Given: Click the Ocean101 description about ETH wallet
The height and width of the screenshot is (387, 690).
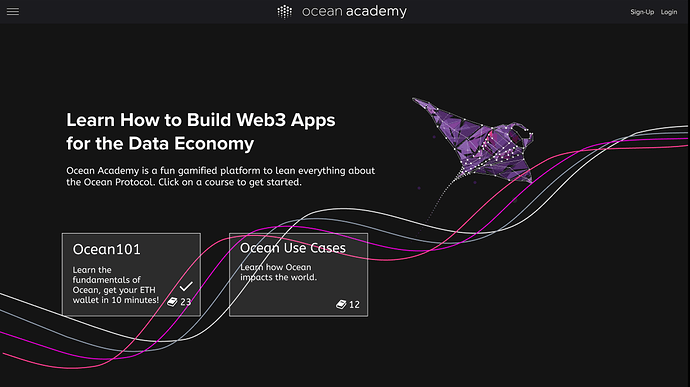Looking at the screenshot, I should click(116, 285).
